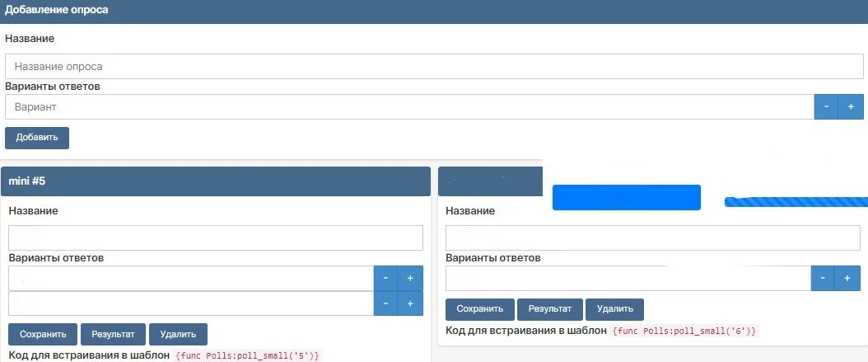
Task: Click the Добавить button
Action: pos(37,138)
